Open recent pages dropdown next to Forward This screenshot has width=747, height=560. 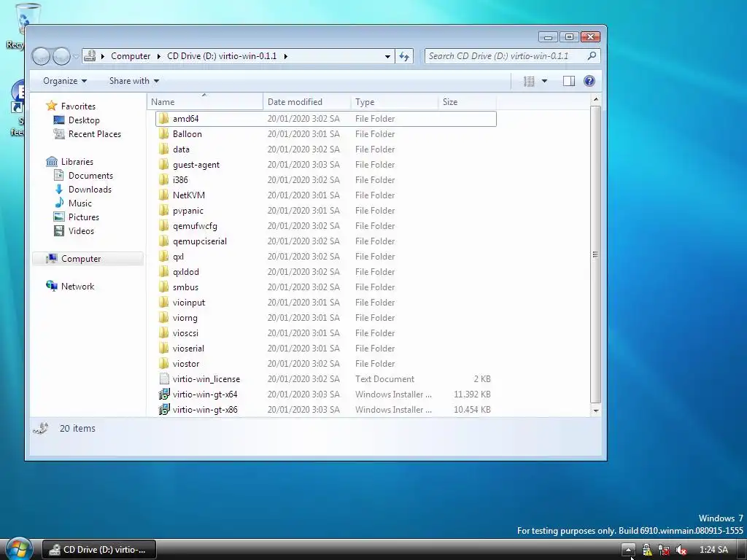point(76,57)
